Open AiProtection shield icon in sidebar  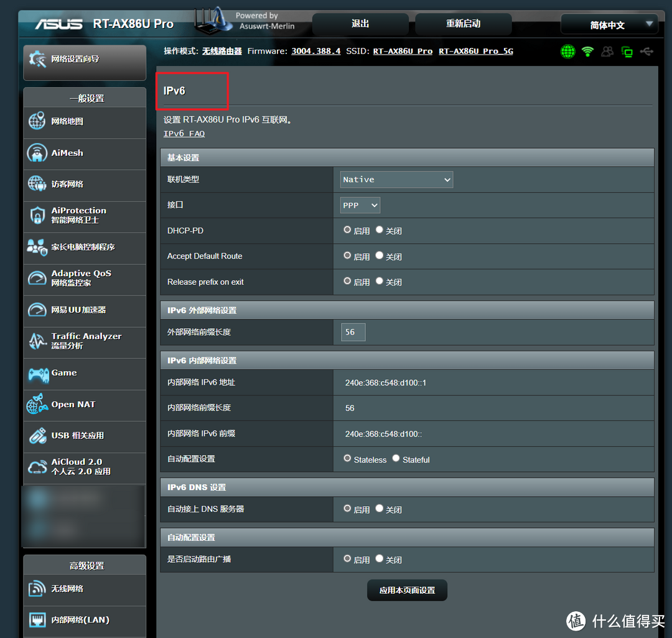point(37,216)
